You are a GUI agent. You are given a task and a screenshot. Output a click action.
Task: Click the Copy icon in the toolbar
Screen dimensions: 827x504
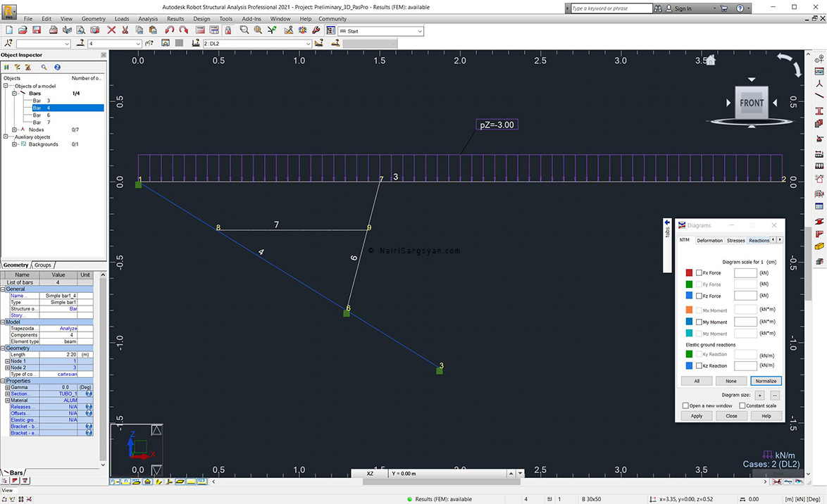point(139,30)
